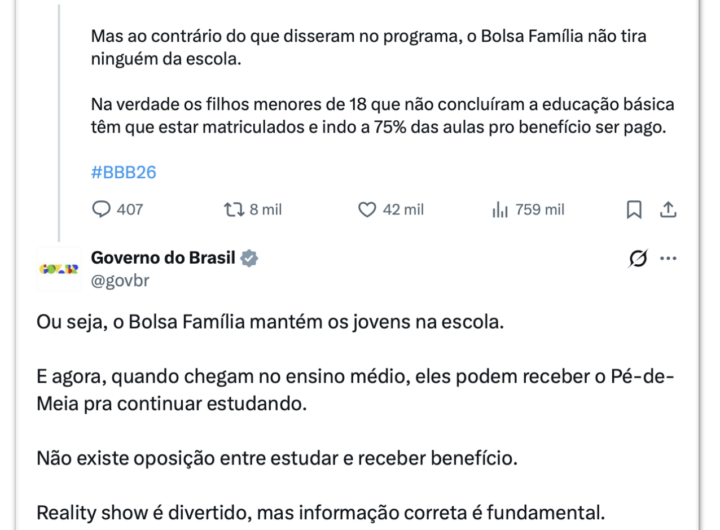Screen dimensions: 720x530
Task: Bookmark the quoted post
Action: (633, 210)
